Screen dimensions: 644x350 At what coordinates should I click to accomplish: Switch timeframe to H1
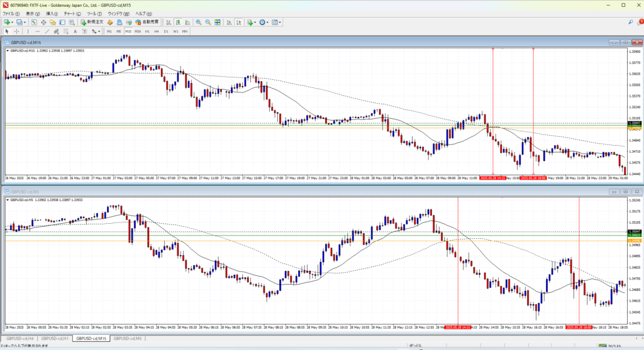(147, 31)
